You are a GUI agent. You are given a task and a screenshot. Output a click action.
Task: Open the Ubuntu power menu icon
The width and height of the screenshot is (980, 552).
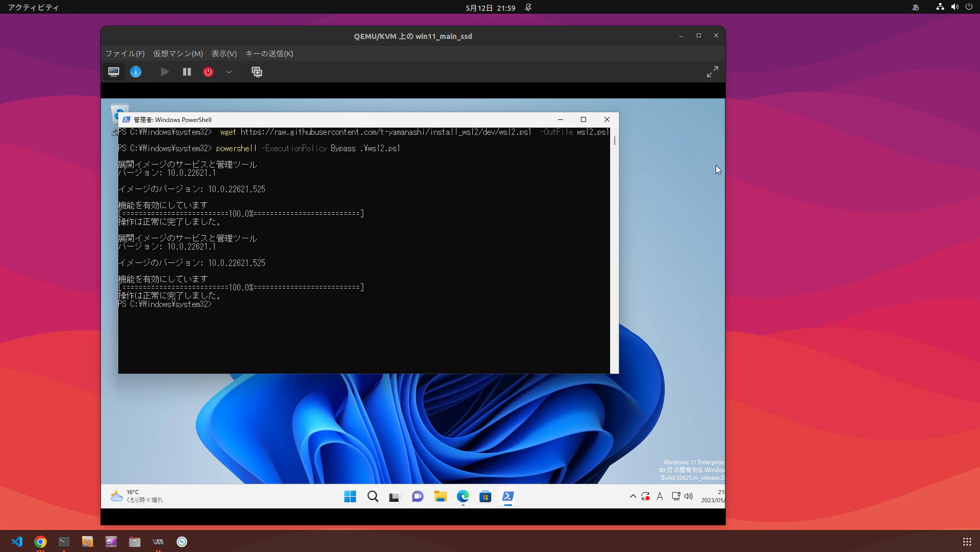(x=969, y=7)
